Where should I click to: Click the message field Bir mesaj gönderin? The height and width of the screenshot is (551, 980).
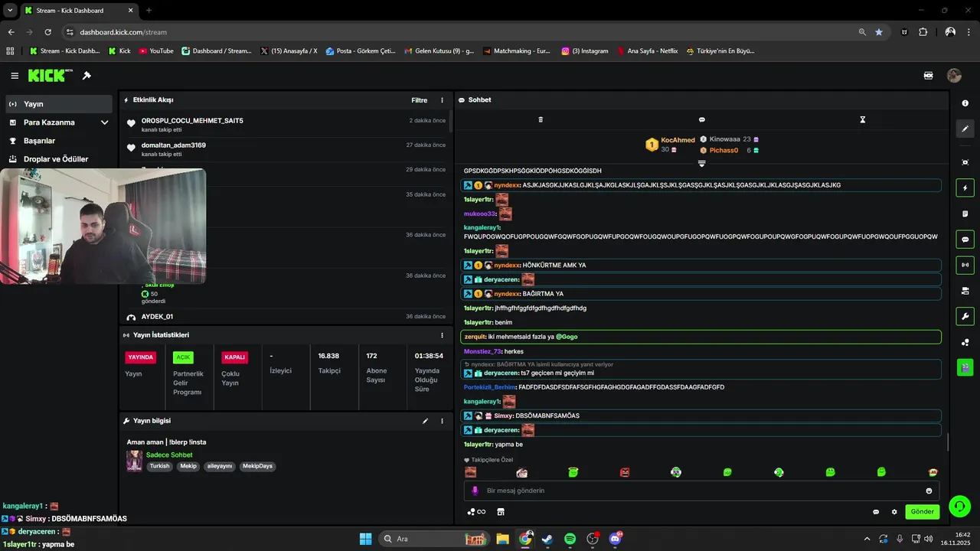point(701,491)
